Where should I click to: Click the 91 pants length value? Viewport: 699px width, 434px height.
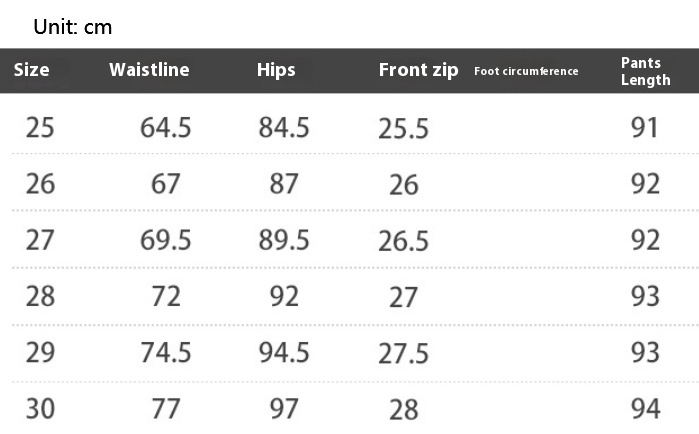[x=645, y=127]
